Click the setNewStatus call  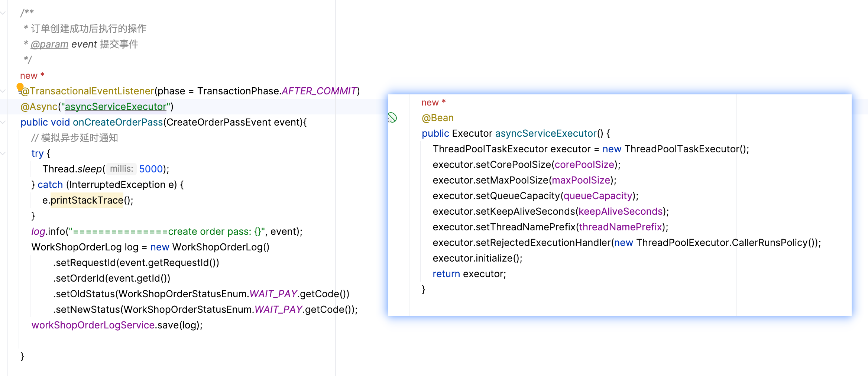click(88, 309)
